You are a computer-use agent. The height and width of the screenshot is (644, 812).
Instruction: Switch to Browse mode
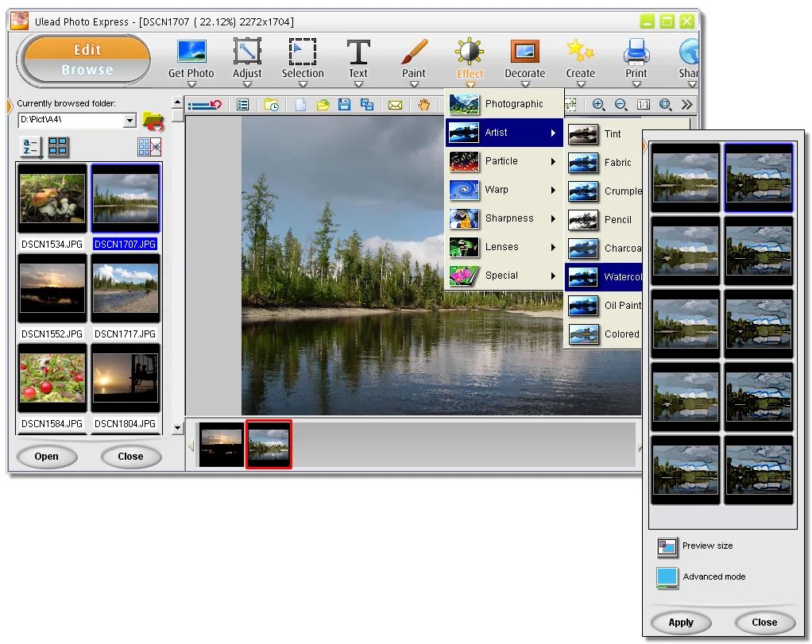87,69
